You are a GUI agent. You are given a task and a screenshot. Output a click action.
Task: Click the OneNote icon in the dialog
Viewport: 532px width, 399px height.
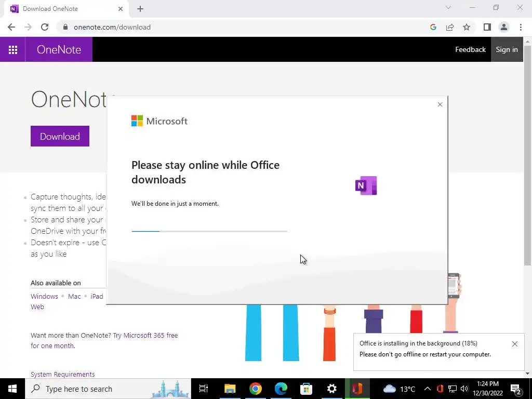[x=366, y=185]
